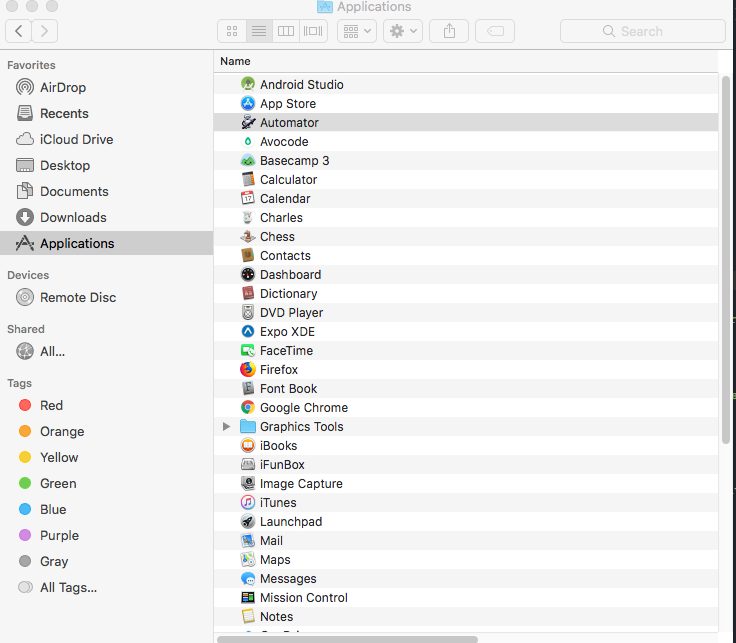Go to Desktop in the sidebar
The height and width of the screenshot is (643, 736).
coord(107,165)
